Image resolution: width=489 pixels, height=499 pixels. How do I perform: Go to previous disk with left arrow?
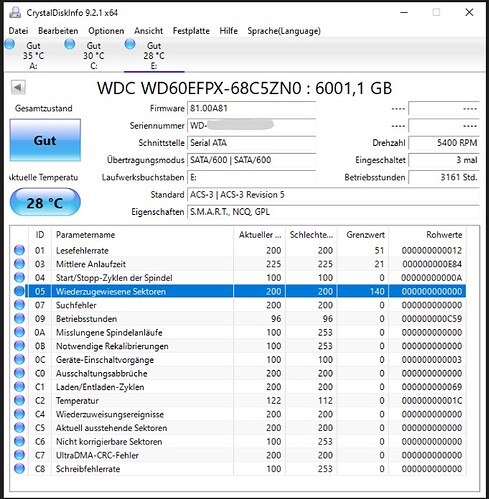pyautogui.click(x=18, y=88)
